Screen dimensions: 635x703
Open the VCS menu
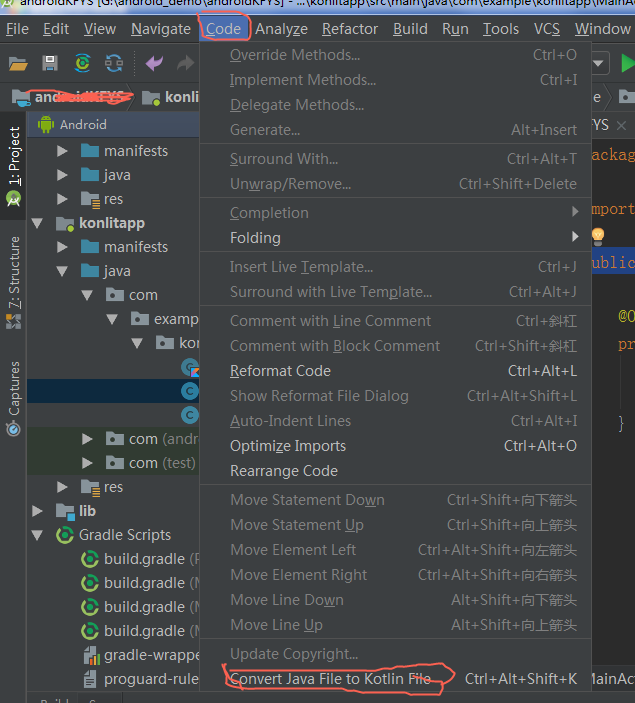(547, 29)
